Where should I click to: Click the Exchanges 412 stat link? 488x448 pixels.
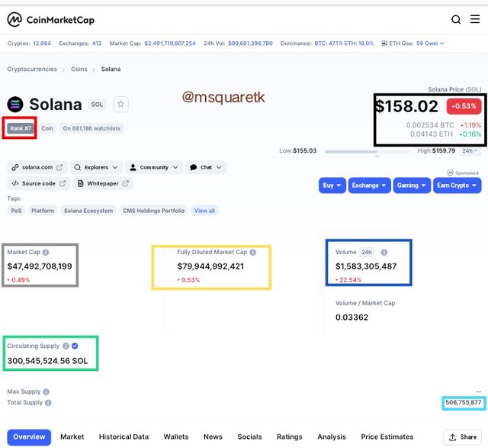click(97, 44)
